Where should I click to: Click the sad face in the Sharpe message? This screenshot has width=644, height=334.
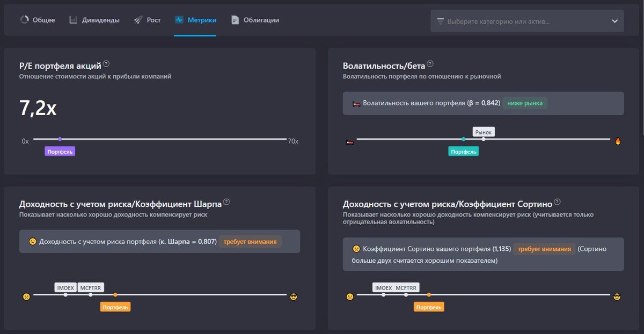pos(33,242)
